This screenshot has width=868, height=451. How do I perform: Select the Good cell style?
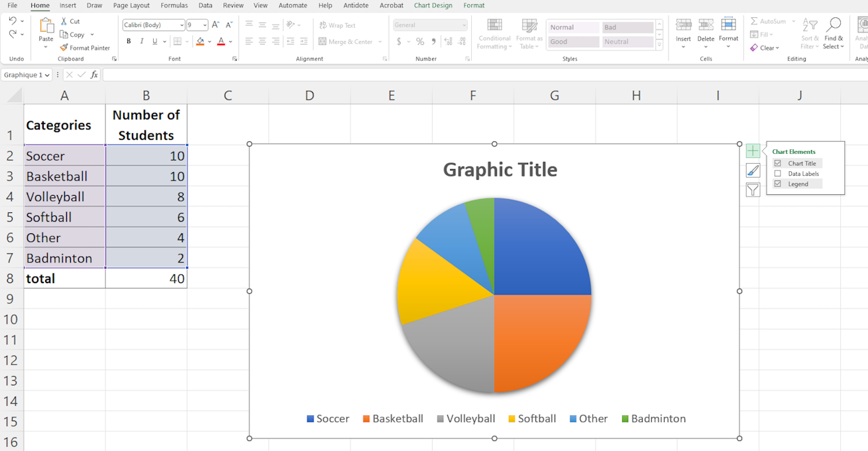pyautogui.click(x=573, y=42)
